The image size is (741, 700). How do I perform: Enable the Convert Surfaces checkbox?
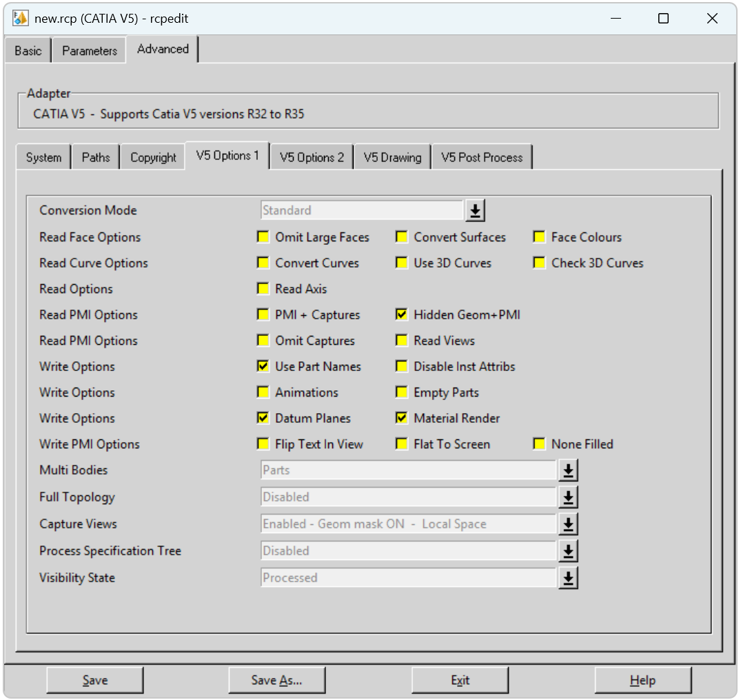(x=401, y=237)
